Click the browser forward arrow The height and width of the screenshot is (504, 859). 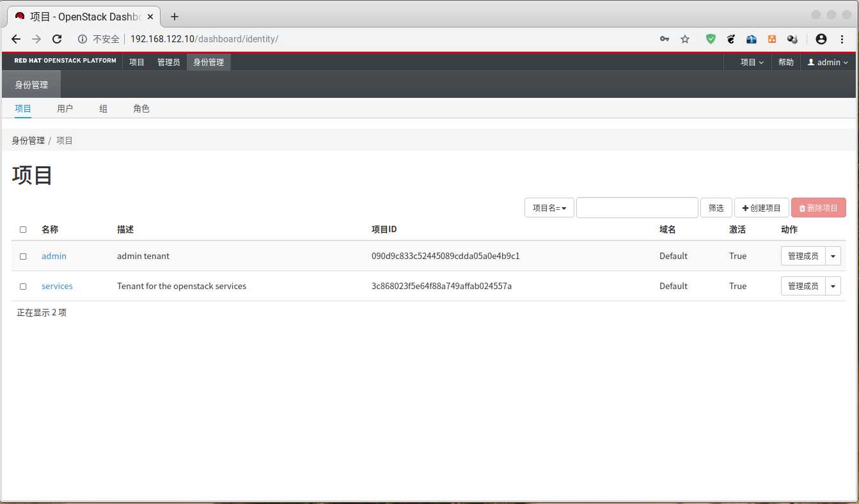36,39
